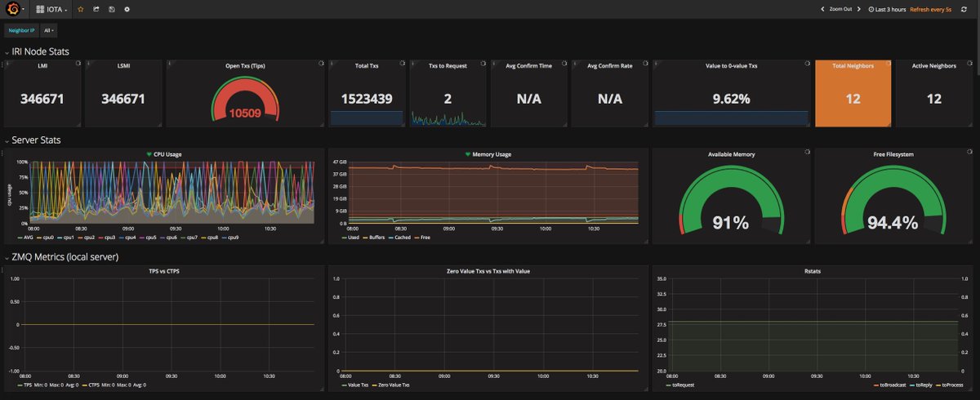Click the heart icon on Memory Usage panel
This screenshot has width=980, height=400.
tap(468, 153)
